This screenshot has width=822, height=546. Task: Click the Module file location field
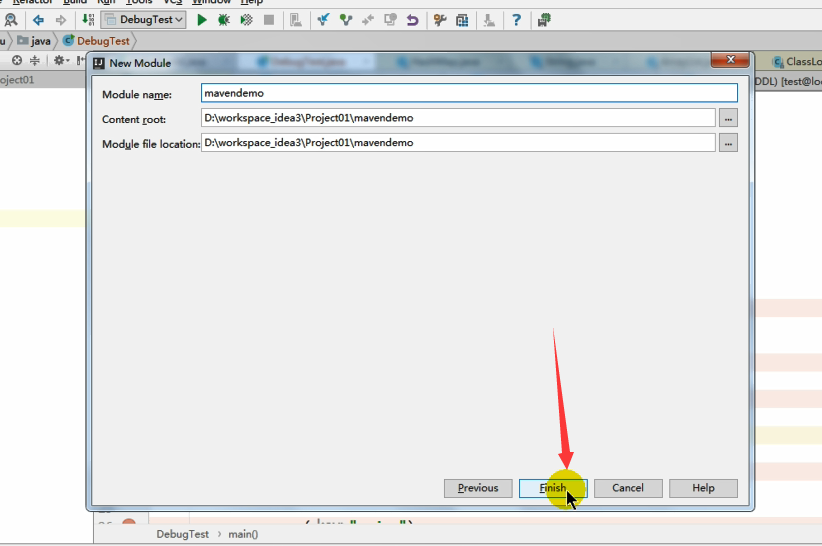tap(458, 143)
